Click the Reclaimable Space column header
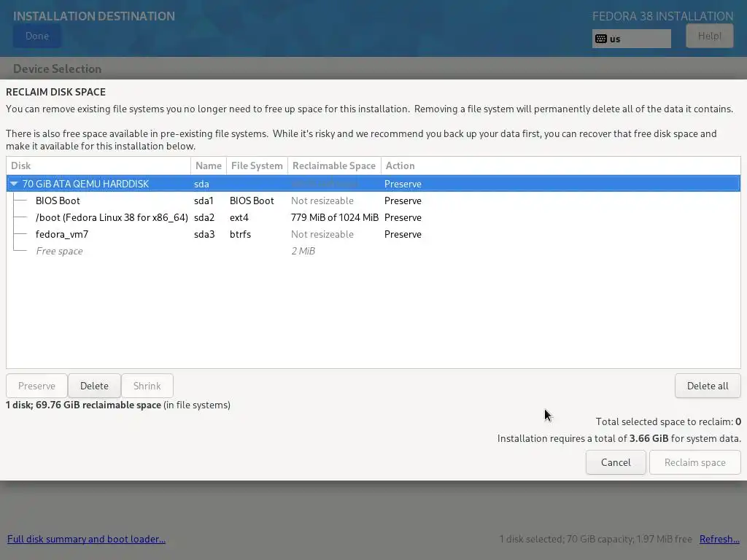Viewport: 747px width, 560px height. click(x=334, y=166)
